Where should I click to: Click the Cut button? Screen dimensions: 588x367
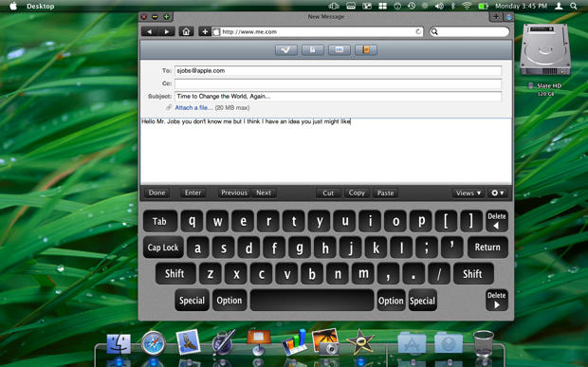coord(328,193)
